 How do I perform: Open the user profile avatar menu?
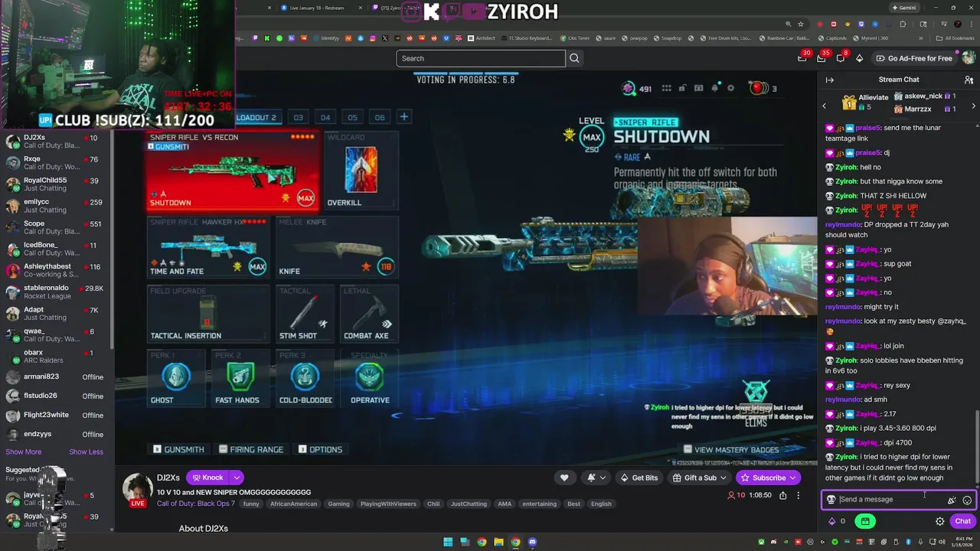click(x=969, y=58)
